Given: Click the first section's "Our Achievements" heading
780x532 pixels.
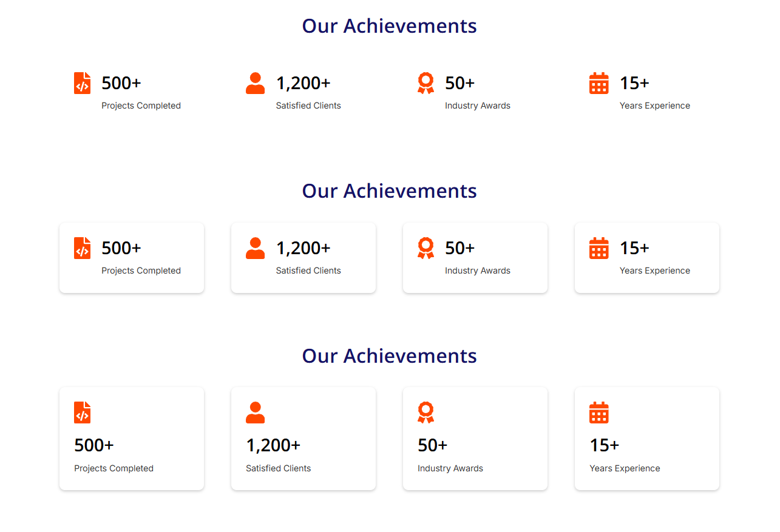Looking at the screenshot, I should tap(389, 26).
